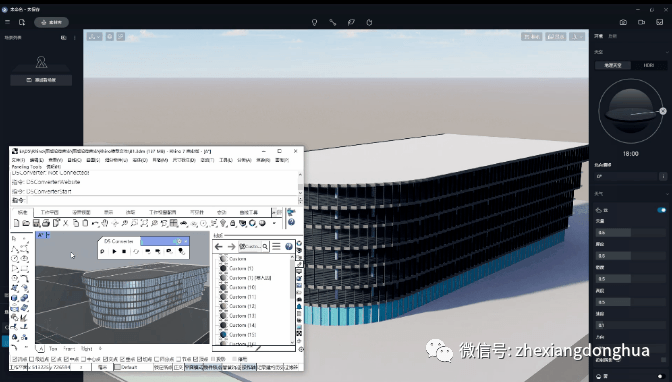This screenshot has height=382, width=672.
Task: Click the light tool icon in D5 top bar
Action: (315, 22)
